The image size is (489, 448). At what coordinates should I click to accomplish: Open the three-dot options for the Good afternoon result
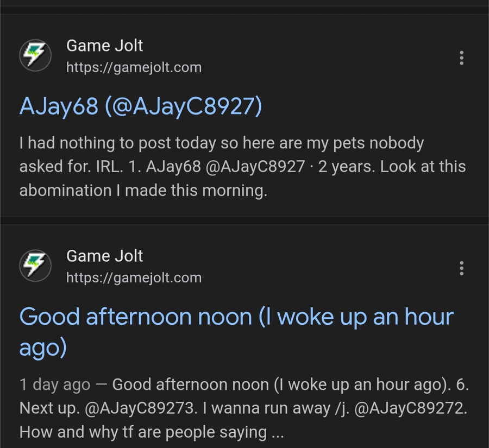[461, 268]
